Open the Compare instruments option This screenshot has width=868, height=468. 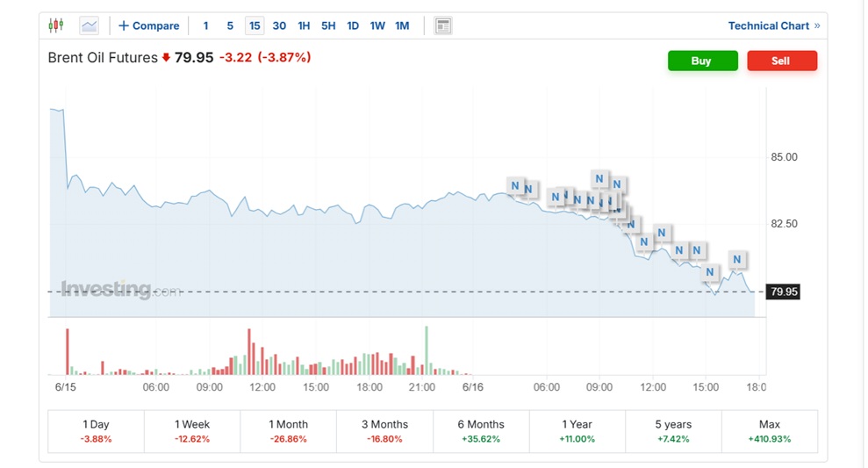pos(149,25)
